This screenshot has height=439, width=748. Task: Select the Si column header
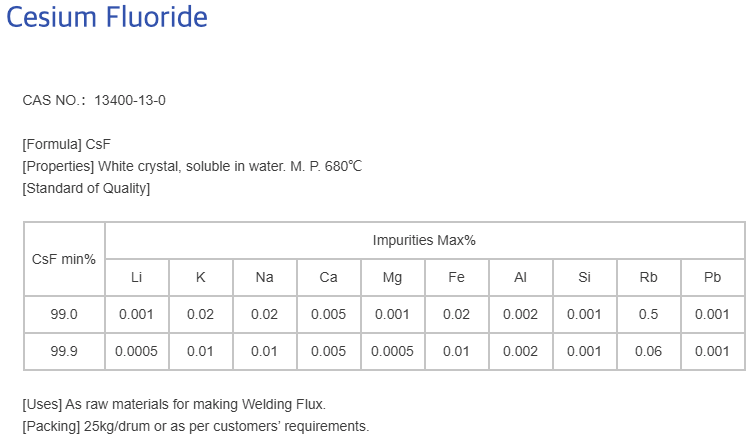pos(585,277)
